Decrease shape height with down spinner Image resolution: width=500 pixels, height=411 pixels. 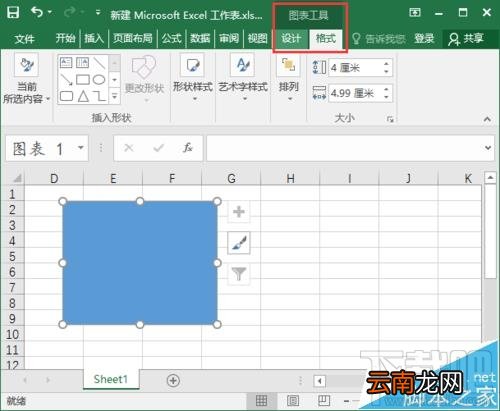[387, 72]
